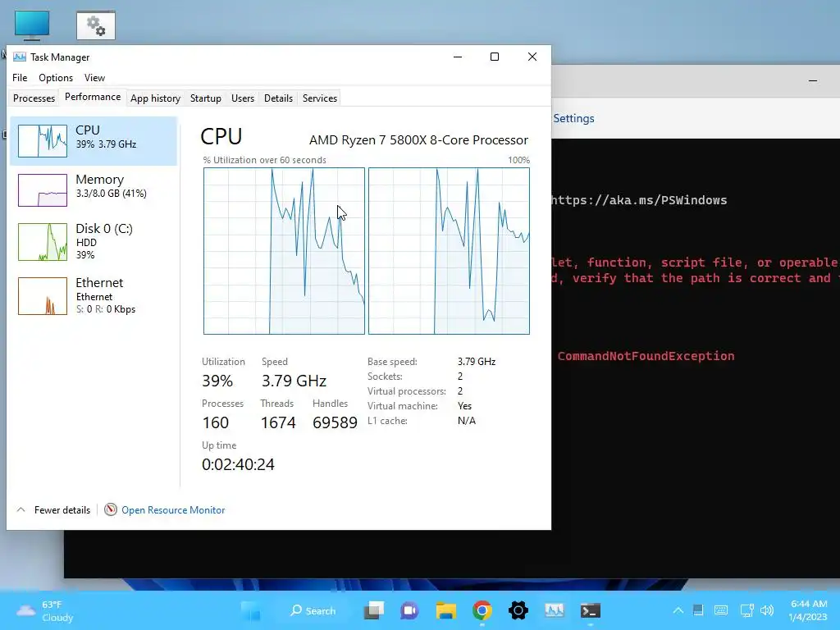This screenshot has height=630, width=840.
Task: Open the weather widget showing 63°F Cloudy
Action: 46,610
